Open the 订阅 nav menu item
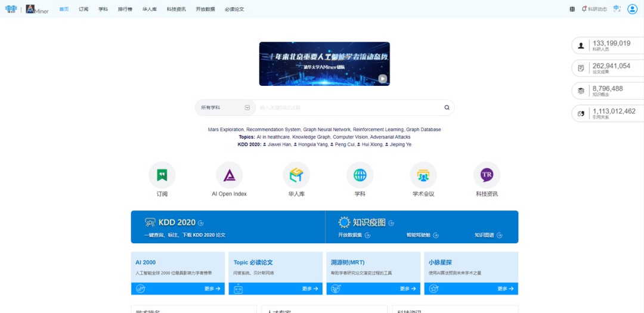This screenshot has height=313, width=644. tap(83, 9)
